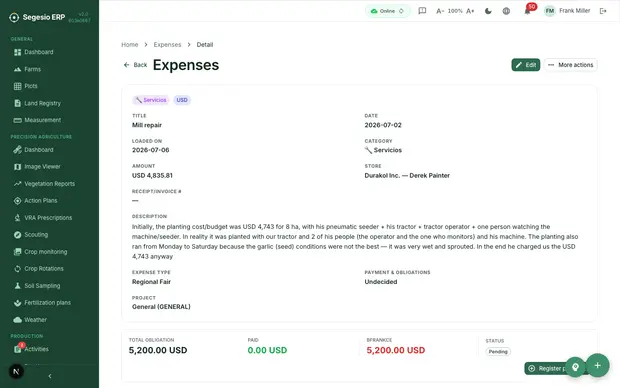Click the Fertilization plans icon

tap(17, 303)
